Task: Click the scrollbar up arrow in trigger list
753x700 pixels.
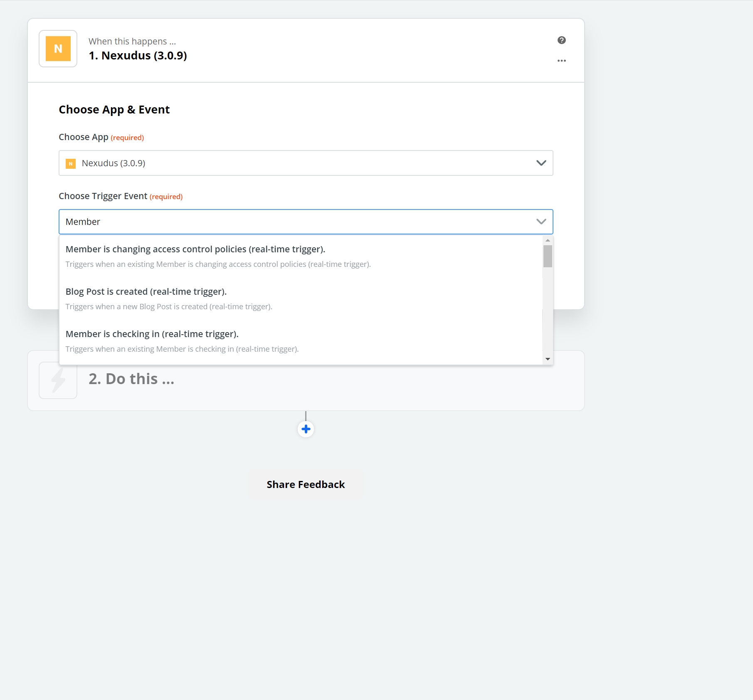Action: point(548,240)
